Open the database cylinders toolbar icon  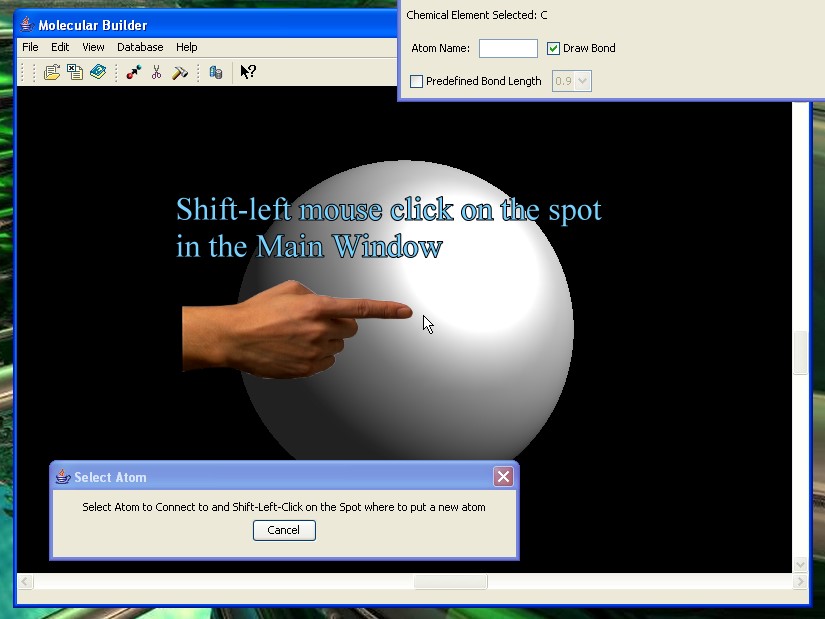(x=216, y=72)
